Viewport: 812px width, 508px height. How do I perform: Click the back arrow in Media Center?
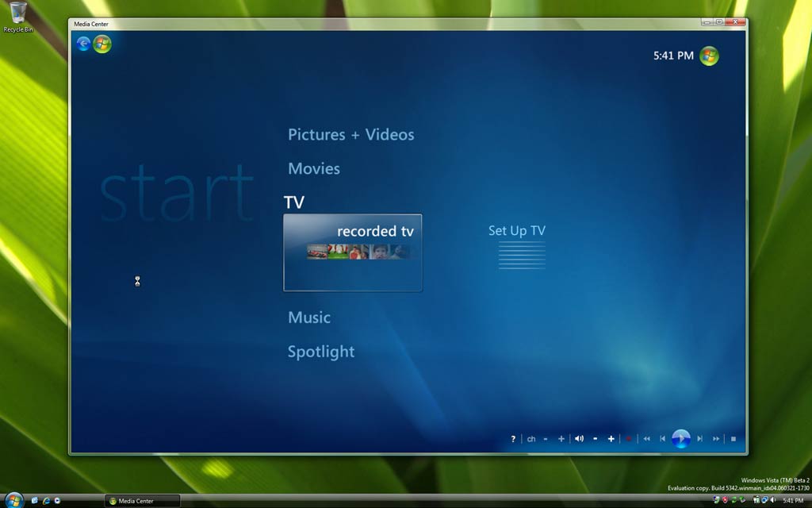pyautogui.click(x=83, y=44)
